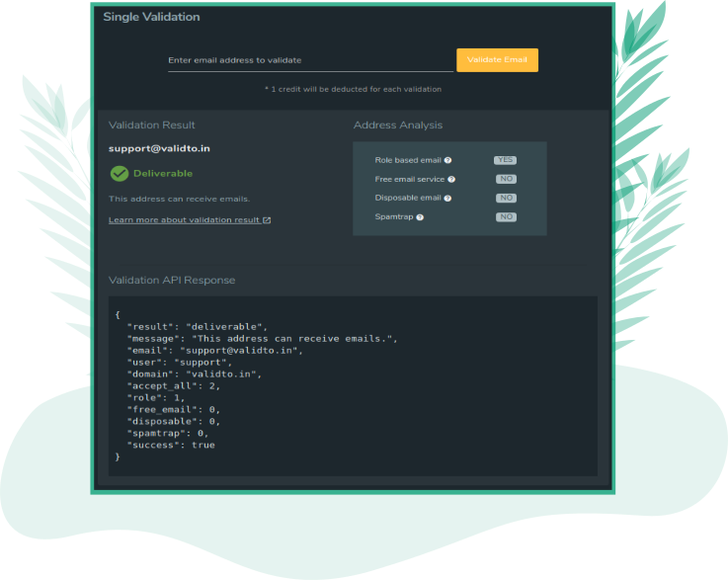Image resolution: width=728 pixels, height=580 pixels.
Task: Click the "message" JSON line
Action: coord(263,339)
